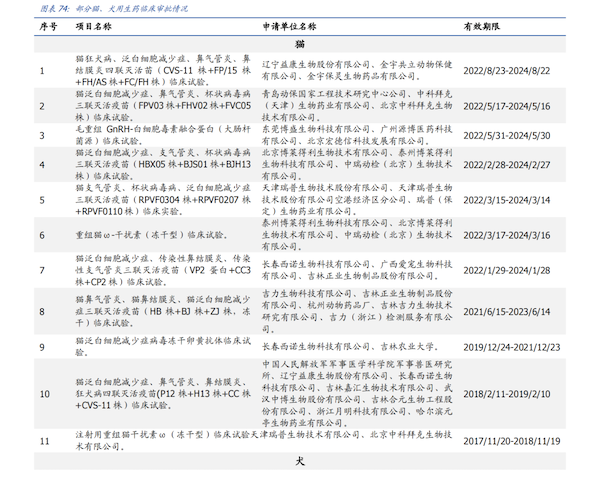Click applicant '青岛动保国家工程技术研究中心公司'
Screen dimensions: 600x478
(334, 94)
